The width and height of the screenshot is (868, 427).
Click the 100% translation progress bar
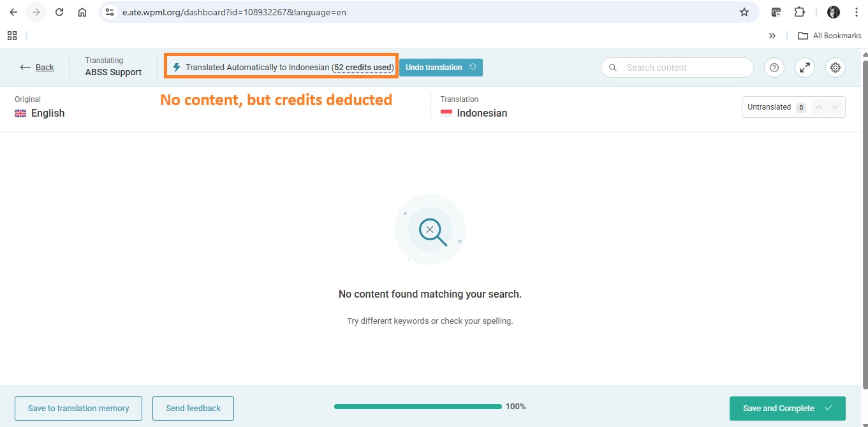tap(418, 407)
